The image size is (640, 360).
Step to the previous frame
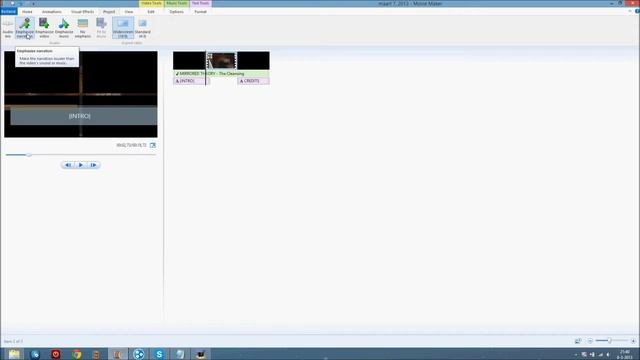[x=68, y=165]
